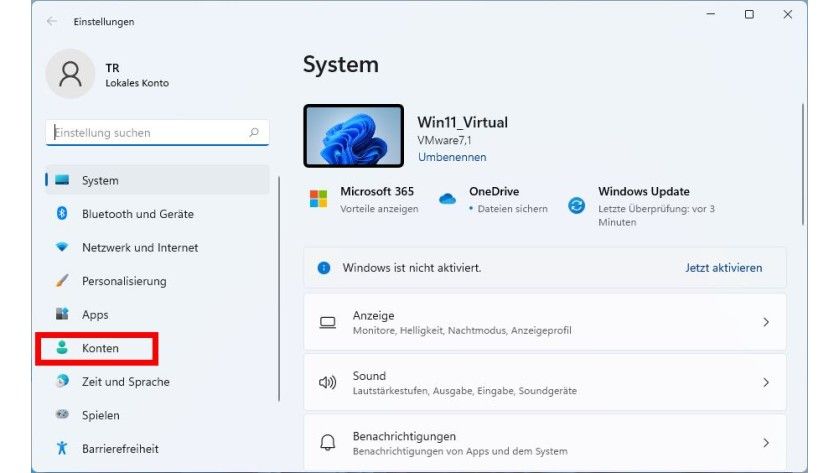Expand the Sound settings chevron
Viewport: 840px width, 473px height.
pos(766,382)
